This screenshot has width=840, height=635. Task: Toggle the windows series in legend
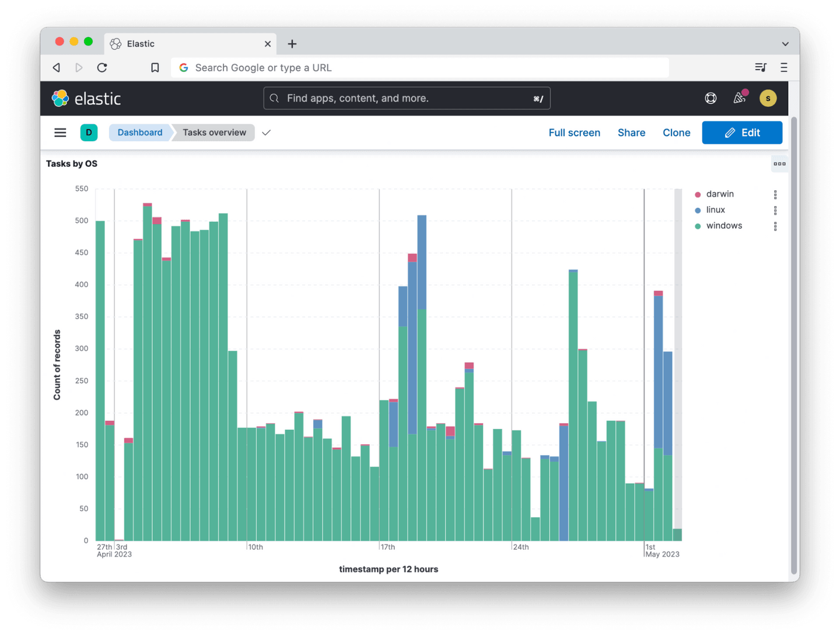723,226
